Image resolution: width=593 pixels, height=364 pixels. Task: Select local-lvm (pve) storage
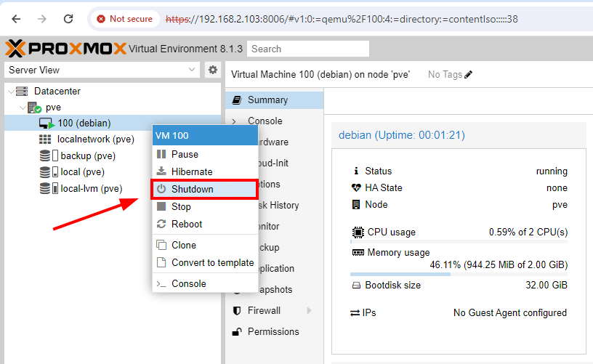click(x=91, y=189)
